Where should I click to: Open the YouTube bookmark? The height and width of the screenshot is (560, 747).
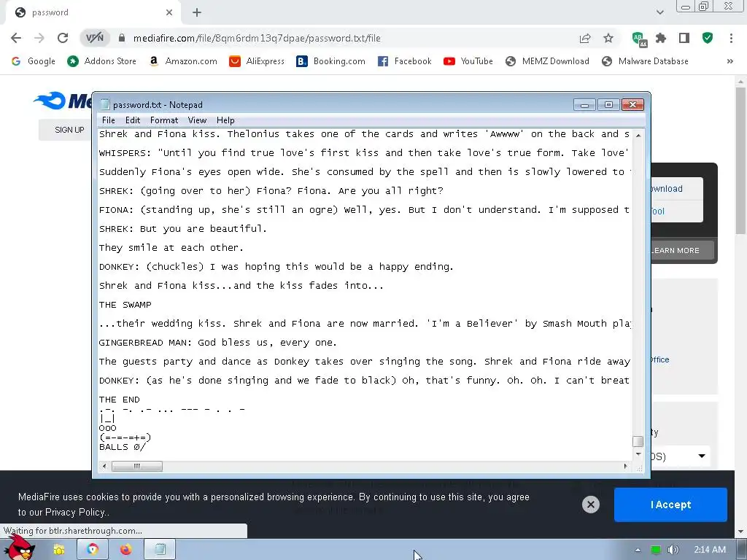468,61
